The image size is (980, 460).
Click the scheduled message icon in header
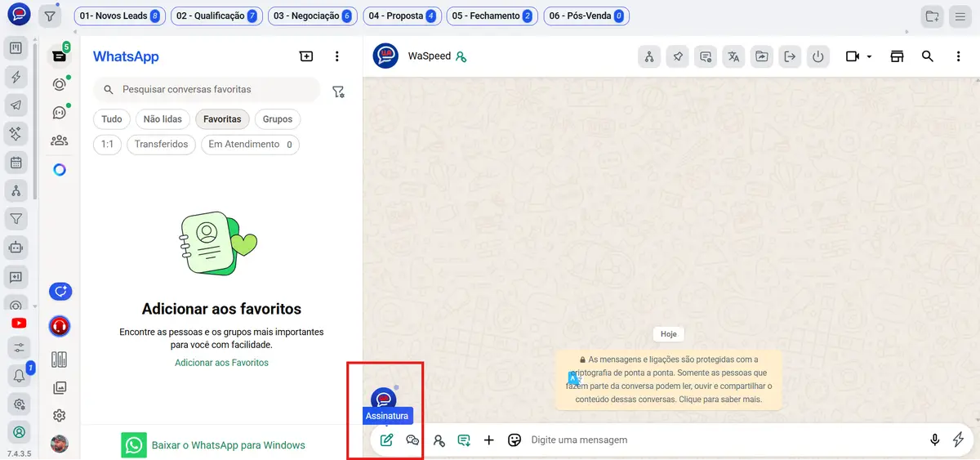tap(706, 56)
